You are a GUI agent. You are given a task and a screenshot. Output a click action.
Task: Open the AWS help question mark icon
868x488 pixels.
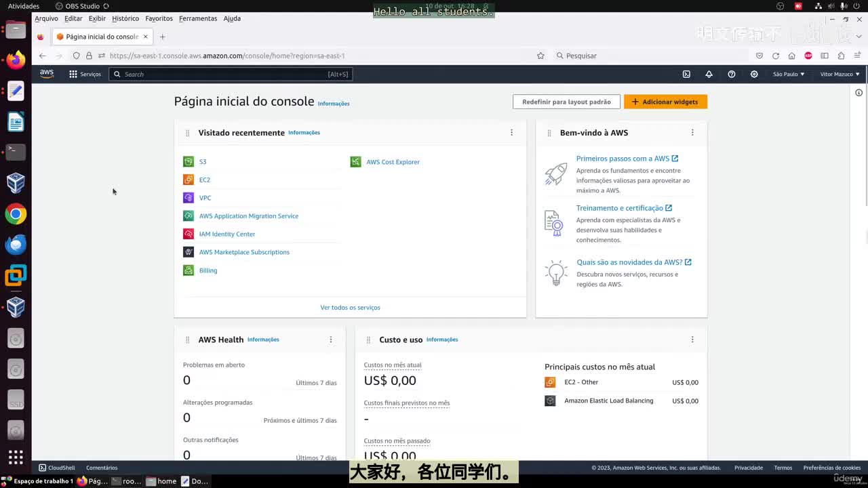point(732,74)
